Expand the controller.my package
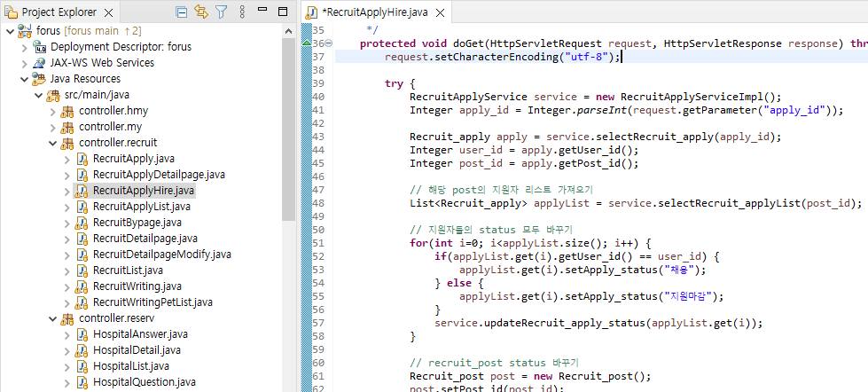868x392 pixels. coord(53,128)
